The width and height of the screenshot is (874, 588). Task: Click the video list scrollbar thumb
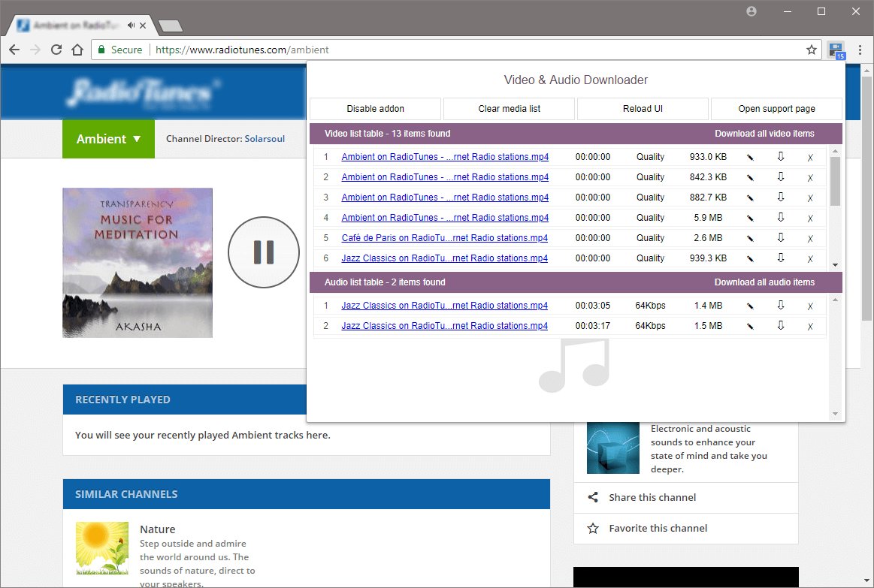(835, 181)
